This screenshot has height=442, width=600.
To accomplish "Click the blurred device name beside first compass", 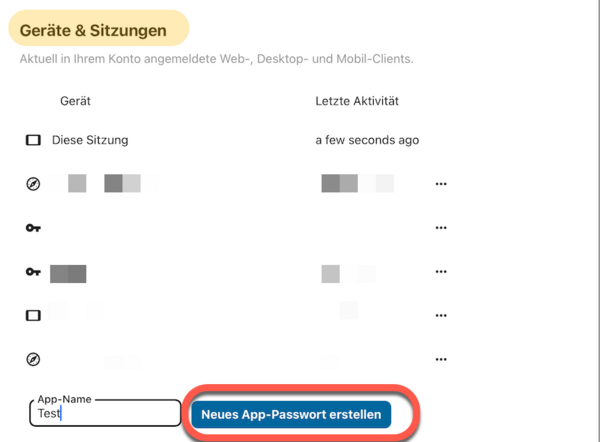I will tap(104, 184).
